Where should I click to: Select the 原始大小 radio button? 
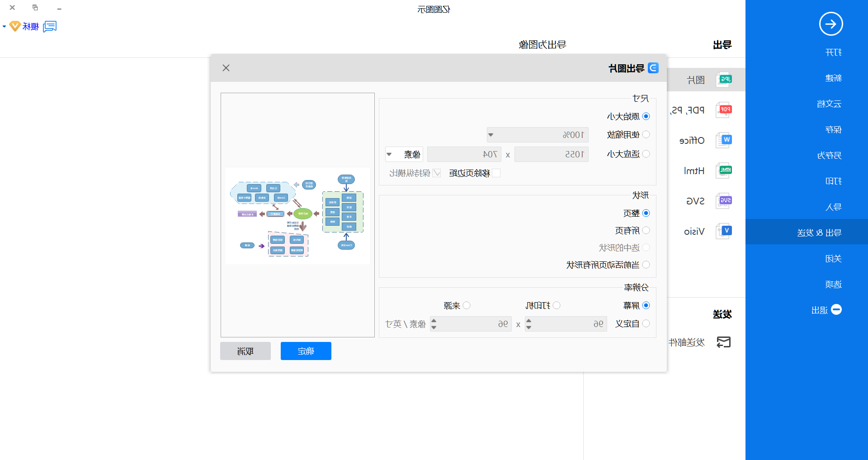click(646, 116)
